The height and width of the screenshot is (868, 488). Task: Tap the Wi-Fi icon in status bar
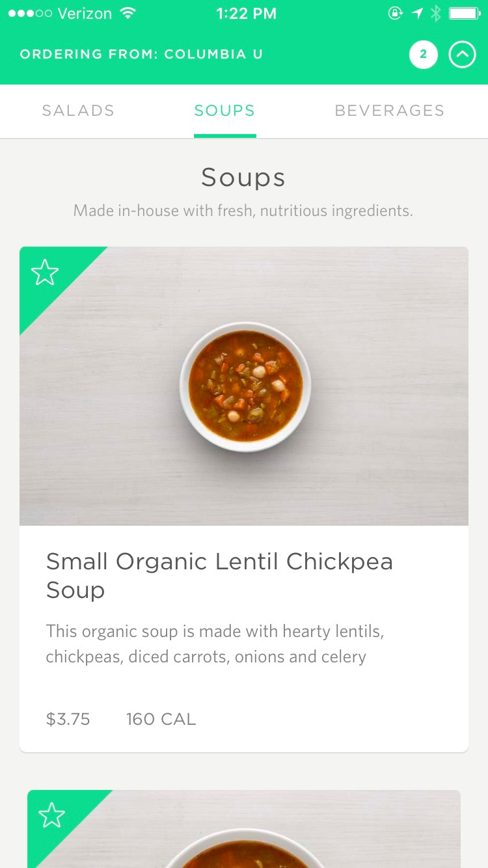pos(128,13)
